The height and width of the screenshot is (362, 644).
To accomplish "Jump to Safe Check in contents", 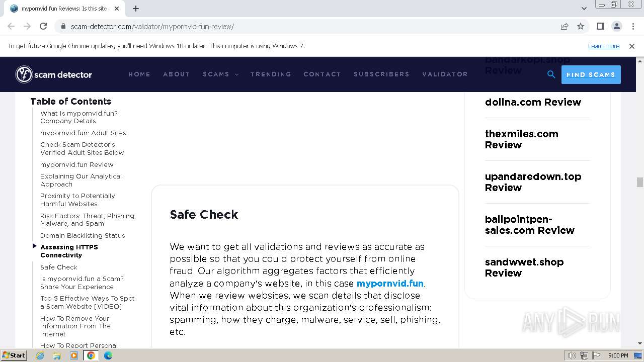I will 59,267.
